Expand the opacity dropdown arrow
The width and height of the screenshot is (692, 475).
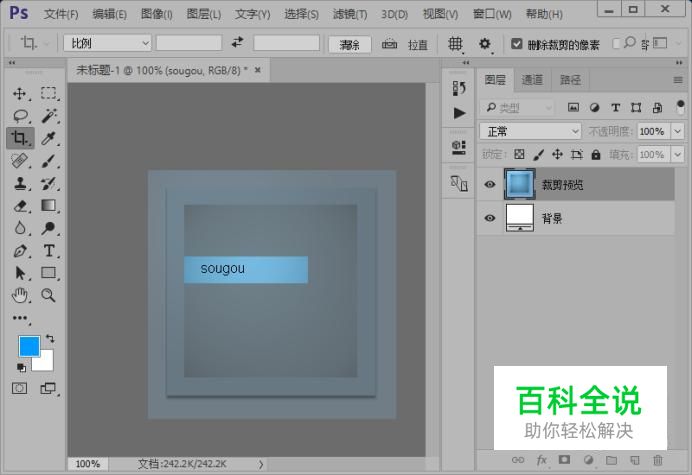(677, 131)
